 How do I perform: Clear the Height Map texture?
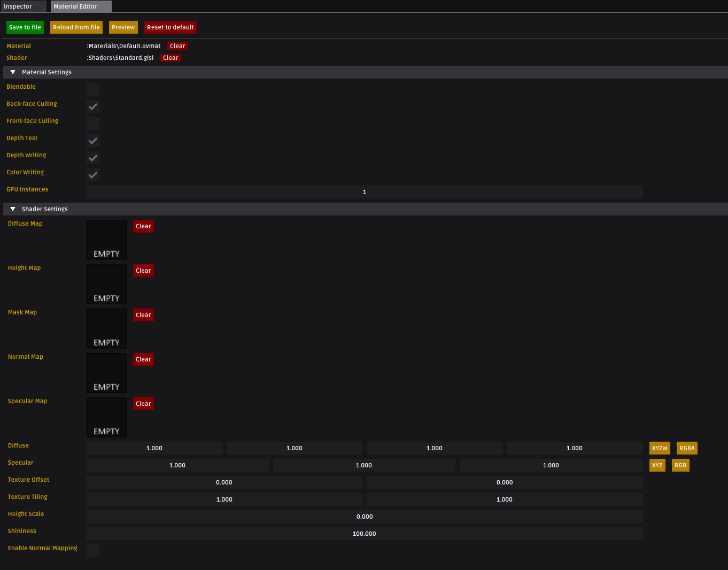coord(143,271)
